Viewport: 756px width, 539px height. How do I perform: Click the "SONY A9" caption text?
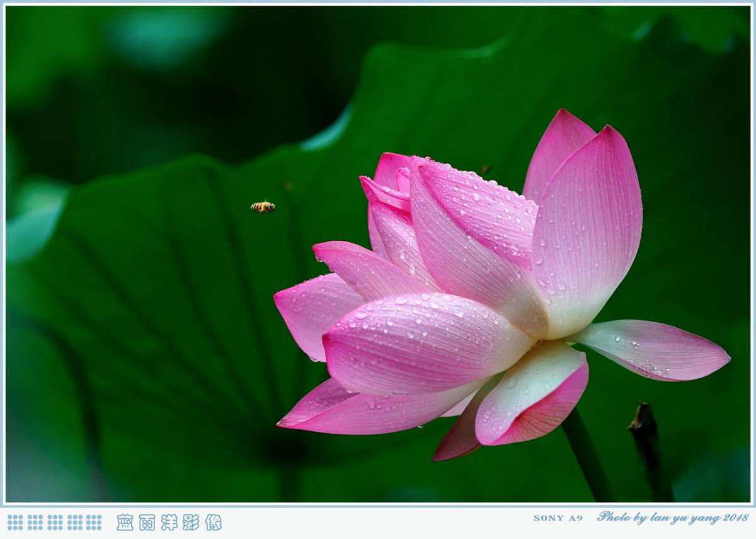[558, 518]
